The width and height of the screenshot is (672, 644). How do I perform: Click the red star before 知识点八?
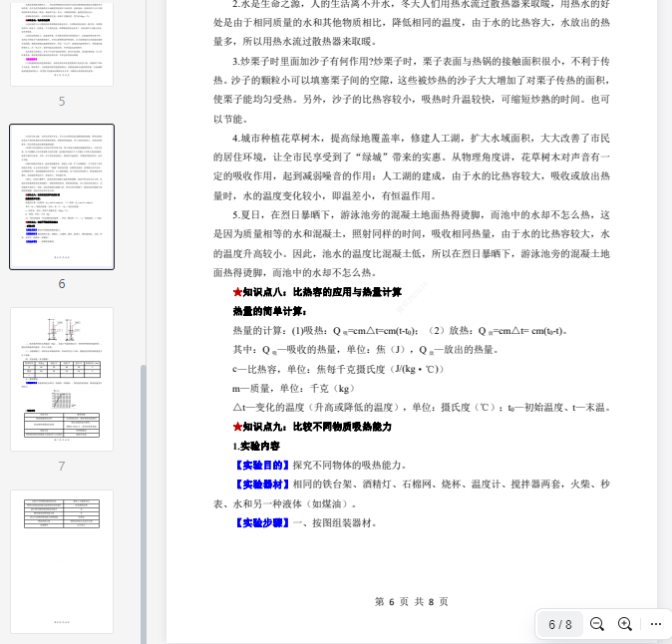[x=237, y=292]
